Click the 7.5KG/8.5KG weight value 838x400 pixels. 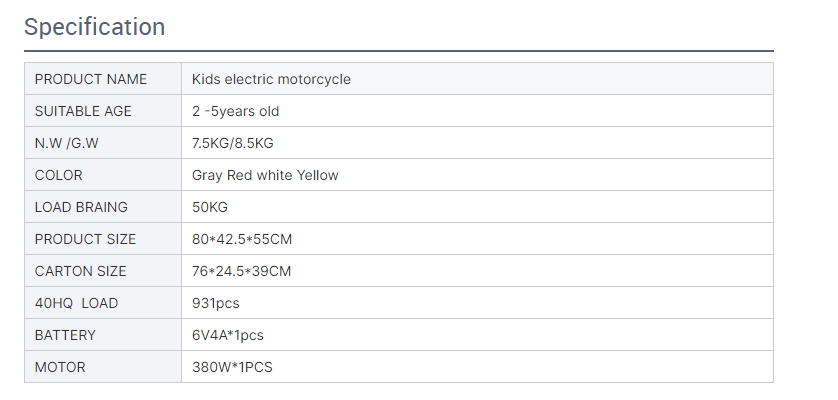232,143
